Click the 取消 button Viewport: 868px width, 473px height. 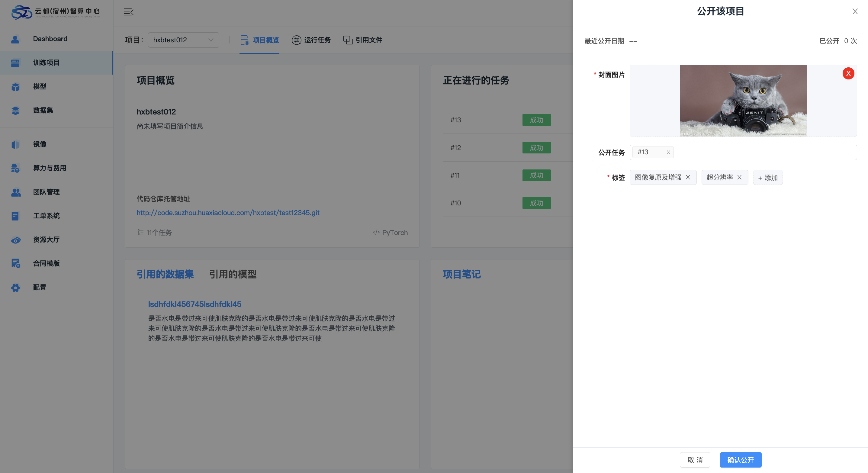(695, 460)
